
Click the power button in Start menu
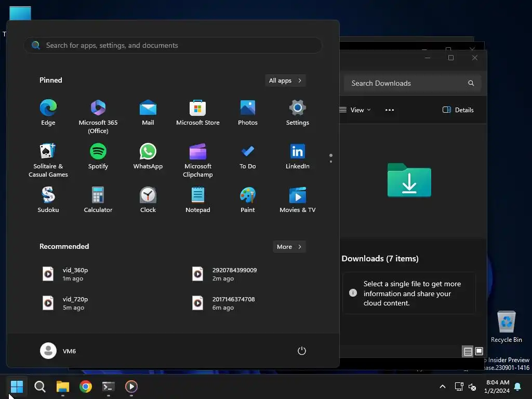pos(302,351)
